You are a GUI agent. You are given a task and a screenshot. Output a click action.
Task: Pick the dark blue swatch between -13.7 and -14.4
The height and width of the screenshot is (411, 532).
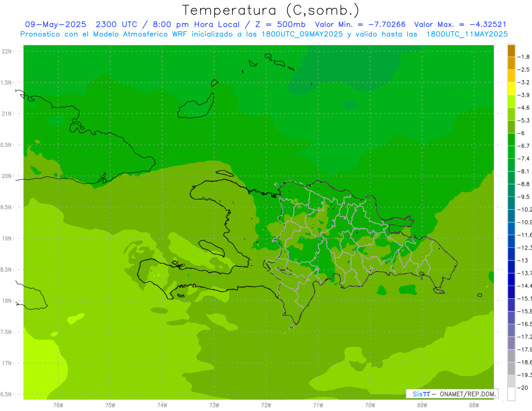(x=511, y=279)
